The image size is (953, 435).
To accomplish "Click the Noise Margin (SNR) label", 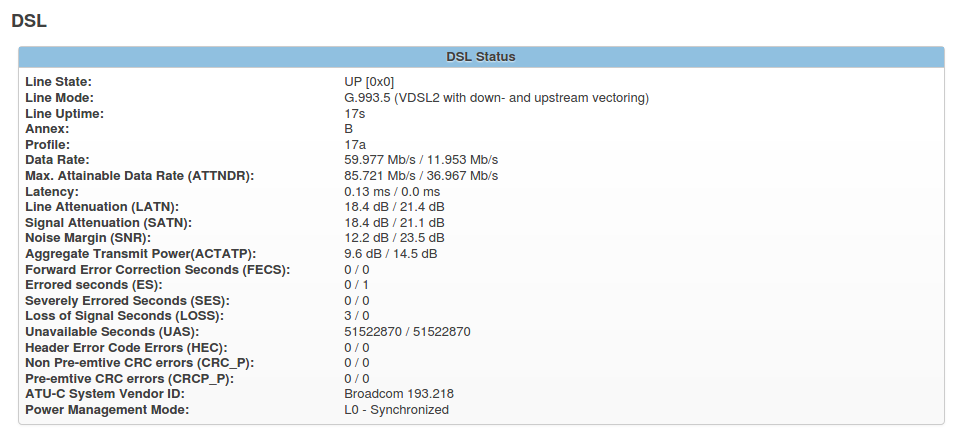I will pyautogui.click(x=87, y=238).
